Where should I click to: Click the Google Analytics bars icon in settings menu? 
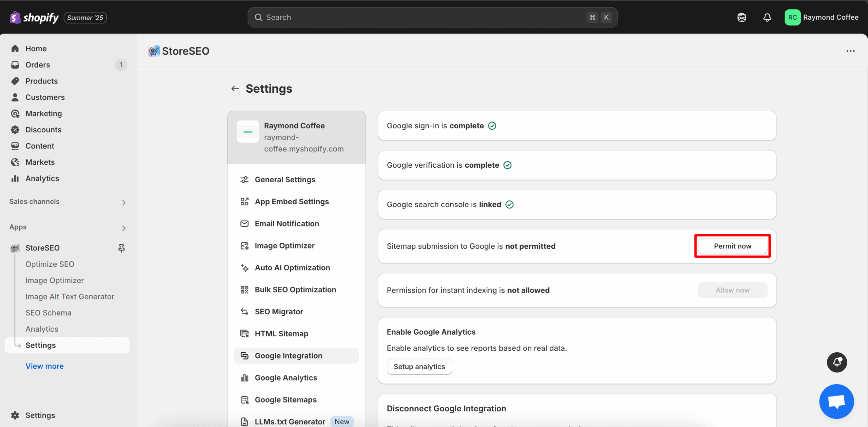[x=244, y=378]
